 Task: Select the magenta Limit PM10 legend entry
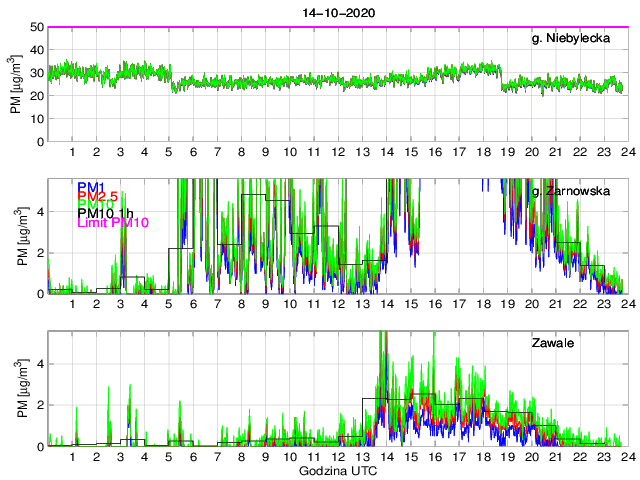[x=112, y=222]
